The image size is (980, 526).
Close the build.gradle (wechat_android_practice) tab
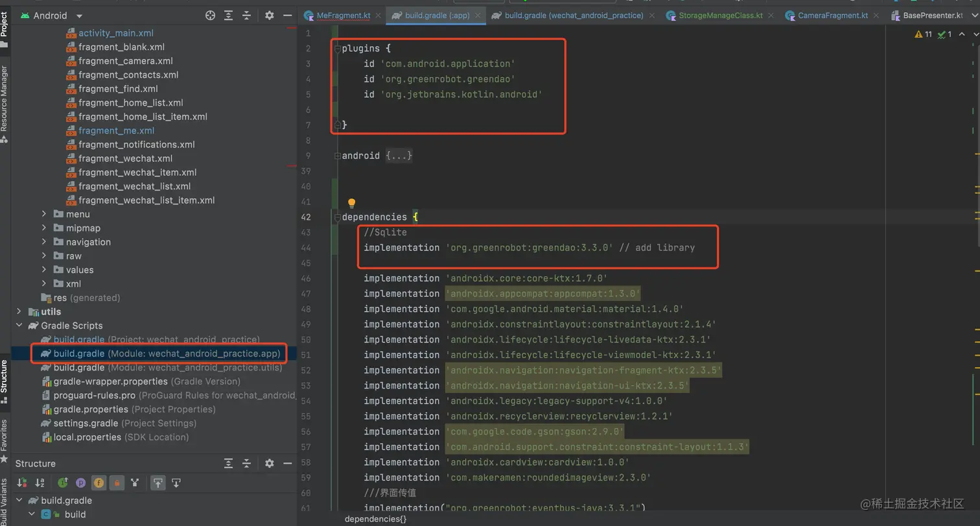tap(651, 16)
